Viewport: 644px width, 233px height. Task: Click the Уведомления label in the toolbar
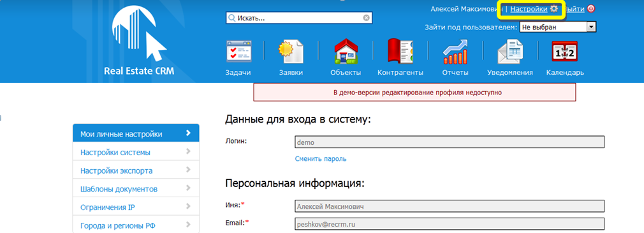pyautogui.click(x=509, y=73)
